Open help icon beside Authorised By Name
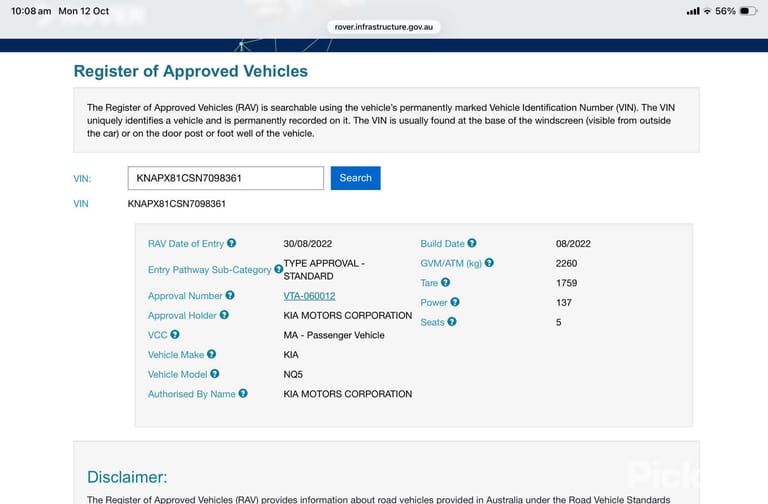 [x=243, y=393]
